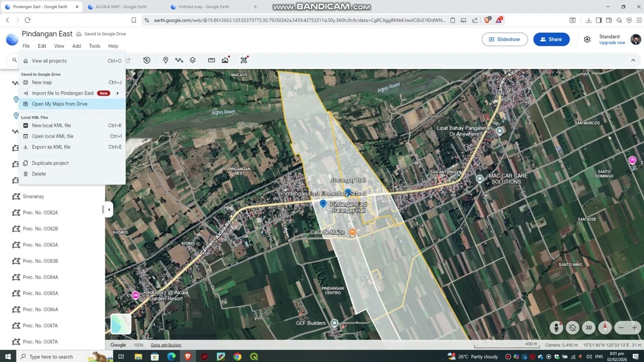
Task: Click the Google Earth logo icon
Action: pos(12,40)
